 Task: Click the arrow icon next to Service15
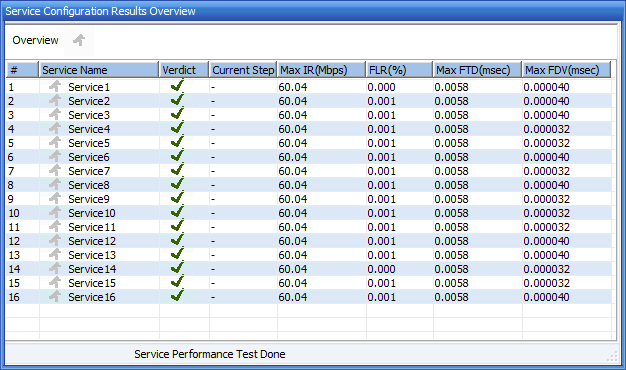pos(55,282)
